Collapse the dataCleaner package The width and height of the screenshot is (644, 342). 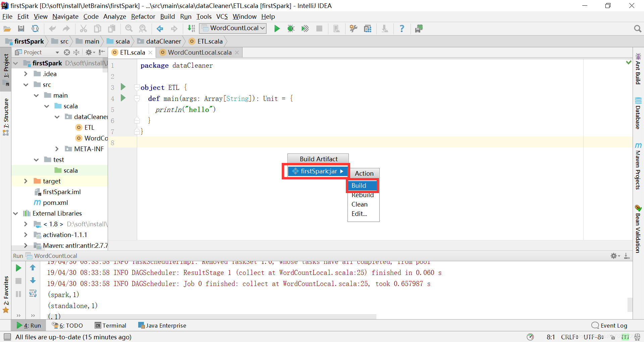[57, 117]
